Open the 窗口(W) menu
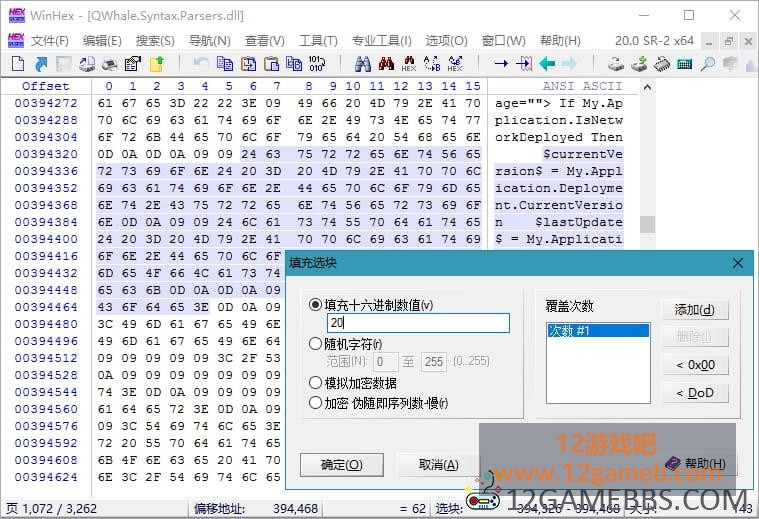This screenshot has height=519, width=759. [x=503, y=41]
